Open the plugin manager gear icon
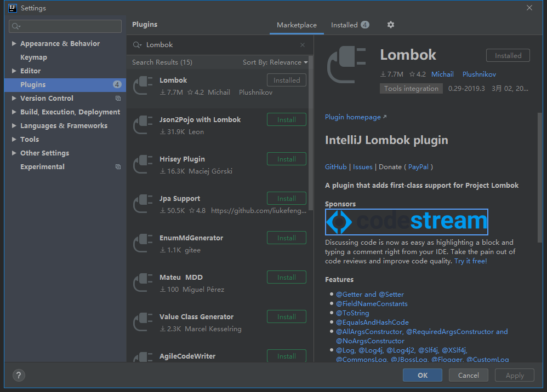 (390, 25)
